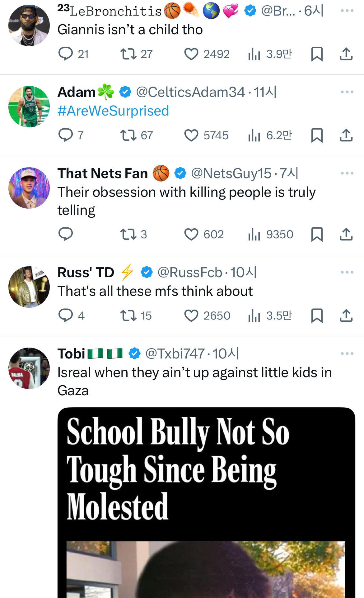
Task: Open That Nets Fan's profile avatar
Action: (x=29, y=188)
